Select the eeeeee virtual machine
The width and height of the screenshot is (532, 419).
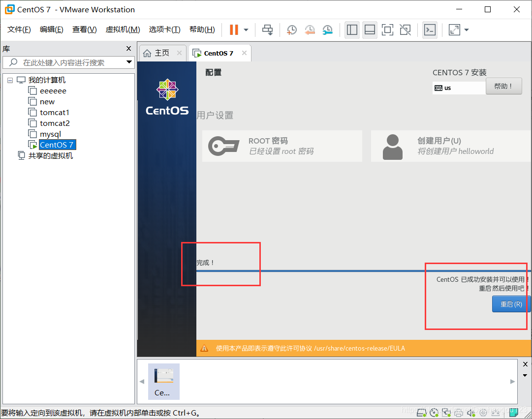click(53, 91)
